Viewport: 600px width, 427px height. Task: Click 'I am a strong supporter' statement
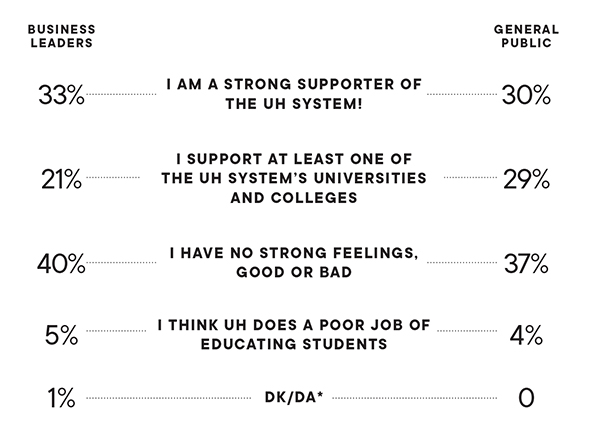click(x=294, y=94)
